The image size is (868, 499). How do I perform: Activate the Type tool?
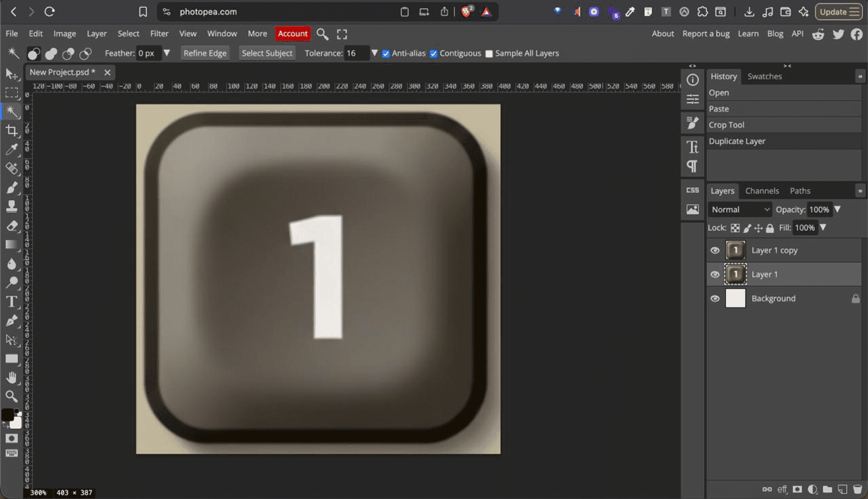point(12,301)
